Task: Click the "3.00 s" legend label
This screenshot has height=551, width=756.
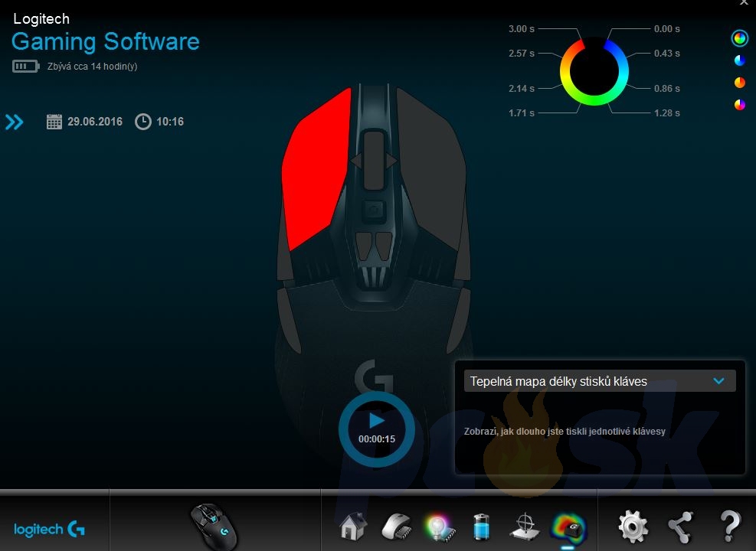Action: click(x=521, y=29)
